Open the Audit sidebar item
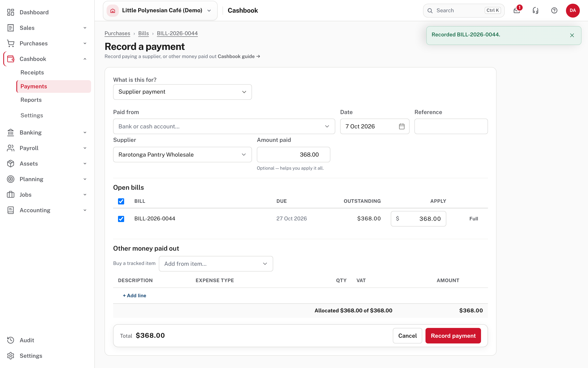Image resolution: width=588 pixels, height=368 pixels. 27,340
